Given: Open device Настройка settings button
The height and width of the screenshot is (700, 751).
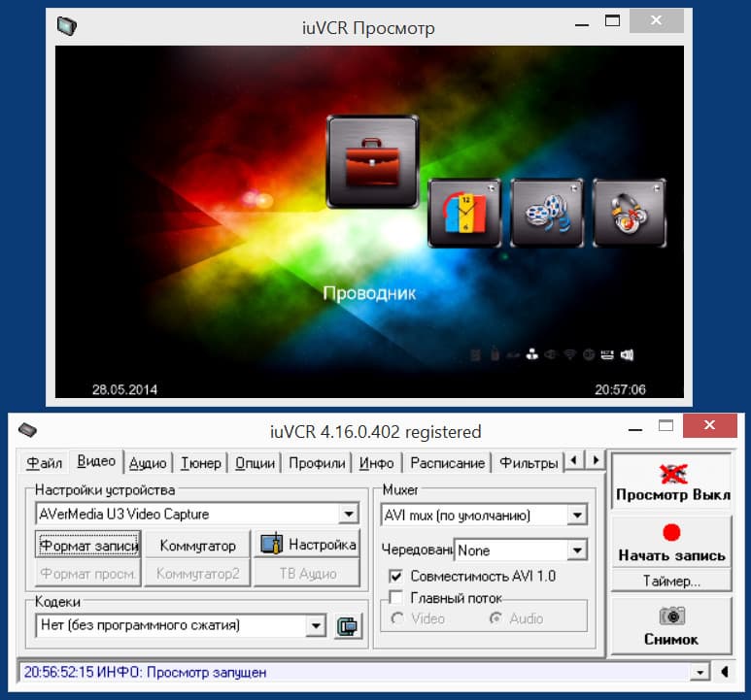Looking at the screenshot, I should click(307, 545).
